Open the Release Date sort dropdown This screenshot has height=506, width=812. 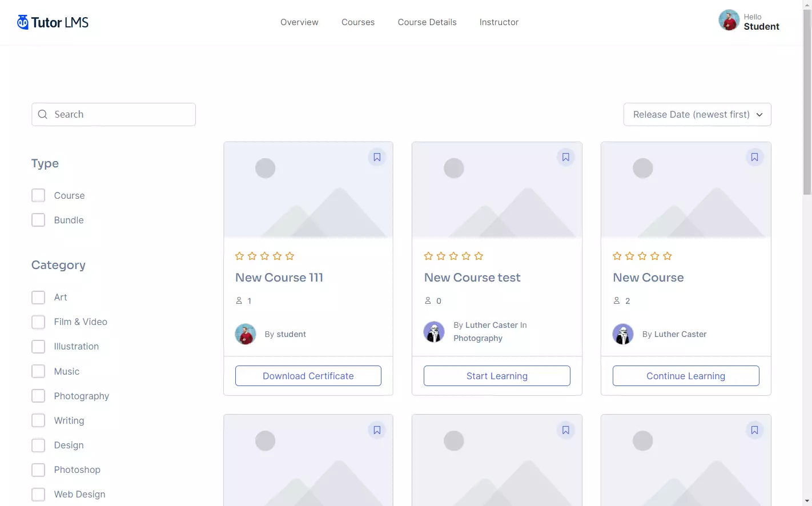[x=697, y=114]
